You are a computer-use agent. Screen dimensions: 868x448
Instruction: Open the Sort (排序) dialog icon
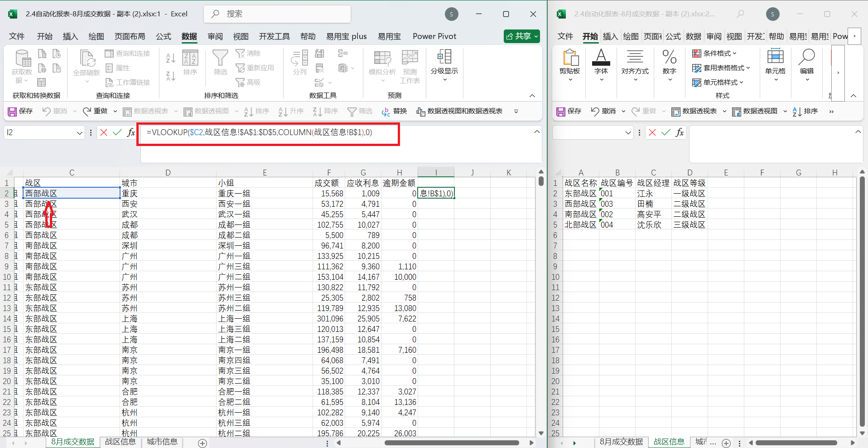coord(190,63)
